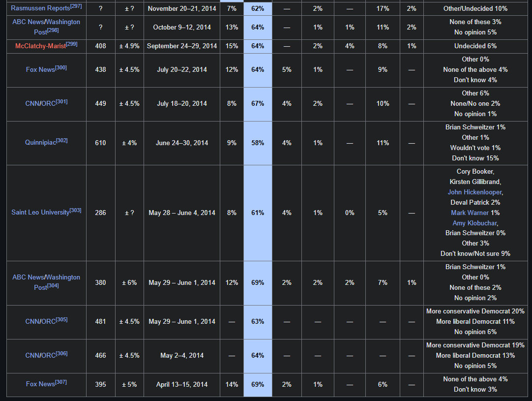Open CNN link in sample size 481 row
This screenshot has height=401, width=532.
point(32,322)
